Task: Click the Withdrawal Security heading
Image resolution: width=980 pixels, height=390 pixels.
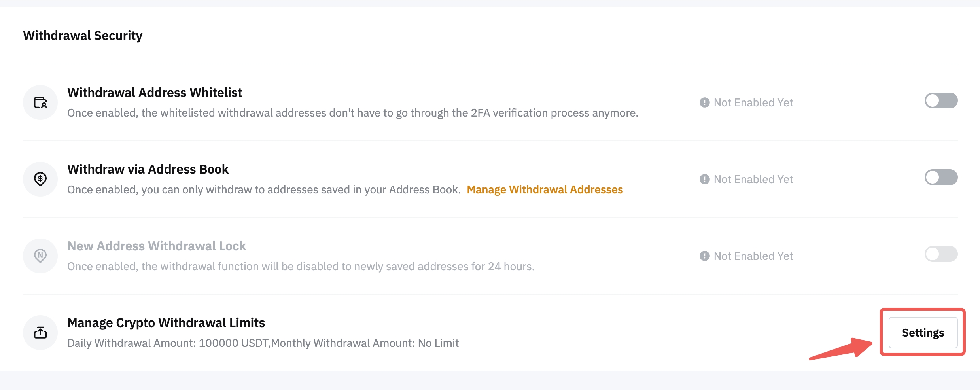Action: tap(83, 36)
